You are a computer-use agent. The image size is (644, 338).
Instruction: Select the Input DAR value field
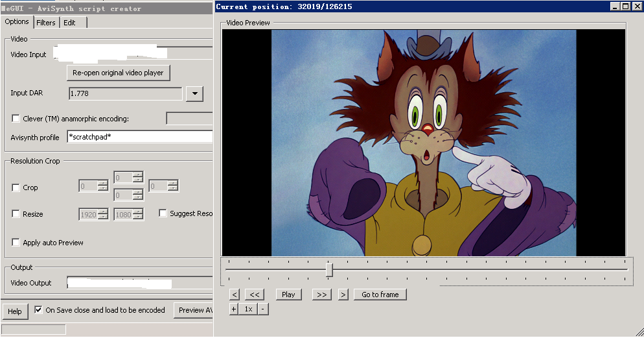pyautogui.click(x=126, y=93)
